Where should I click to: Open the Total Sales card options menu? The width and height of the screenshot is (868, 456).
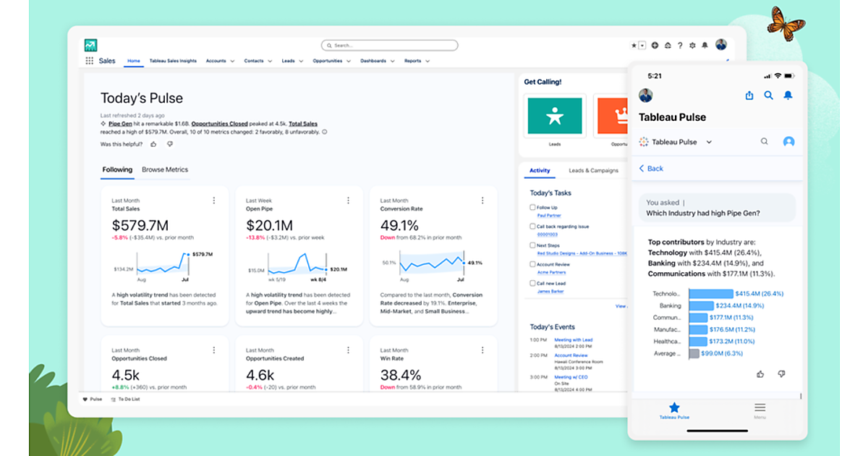[x=214, y=200]
